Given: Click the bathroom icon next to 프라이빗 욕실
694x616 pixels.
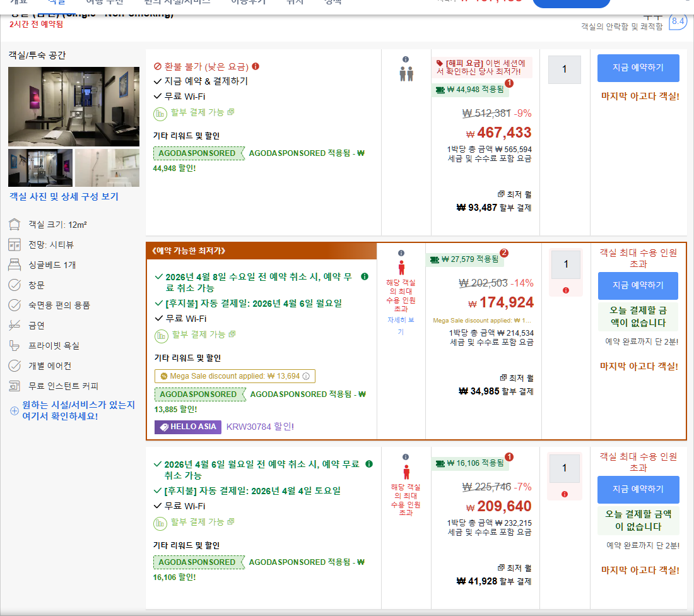Looking at the screenshot, I should point(15,345).
